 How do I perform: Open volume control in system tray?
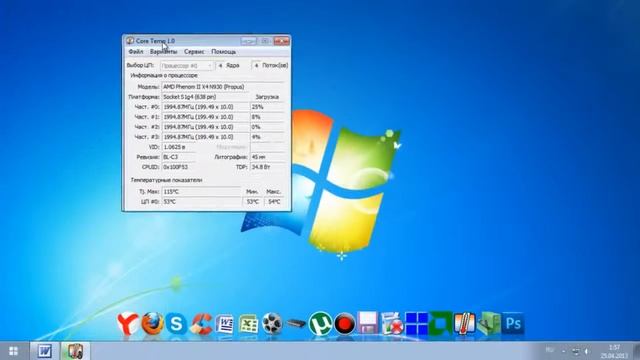tap(587, 351)
